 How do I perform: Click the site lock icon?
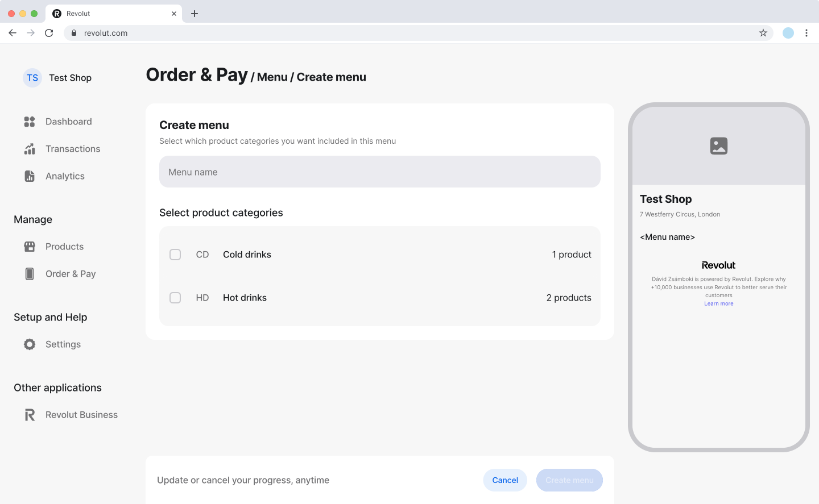tap(74, 33)
